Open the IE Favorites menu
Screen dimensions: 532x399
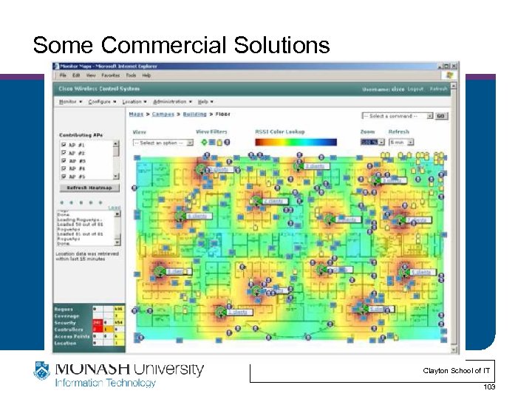pos(111,75)
